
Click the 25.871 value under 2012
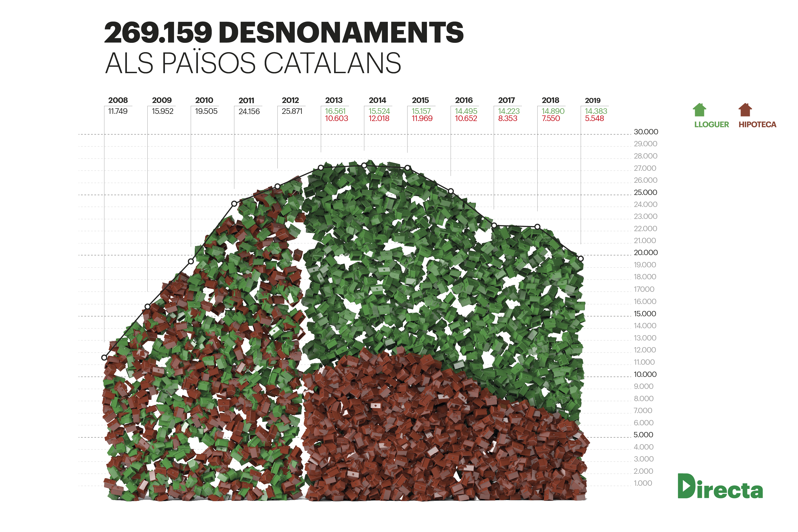pyautogui.click(x=292, y=111)
